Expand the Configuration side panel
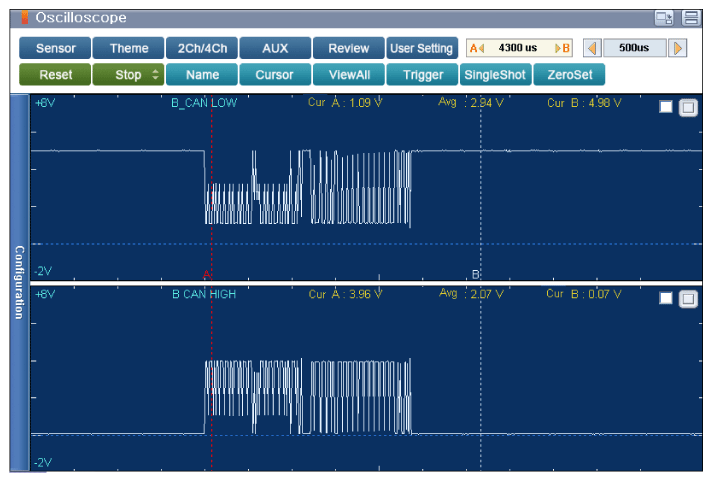Image resolution: width=712 pixels, height=482 pixels. [20, 283]
